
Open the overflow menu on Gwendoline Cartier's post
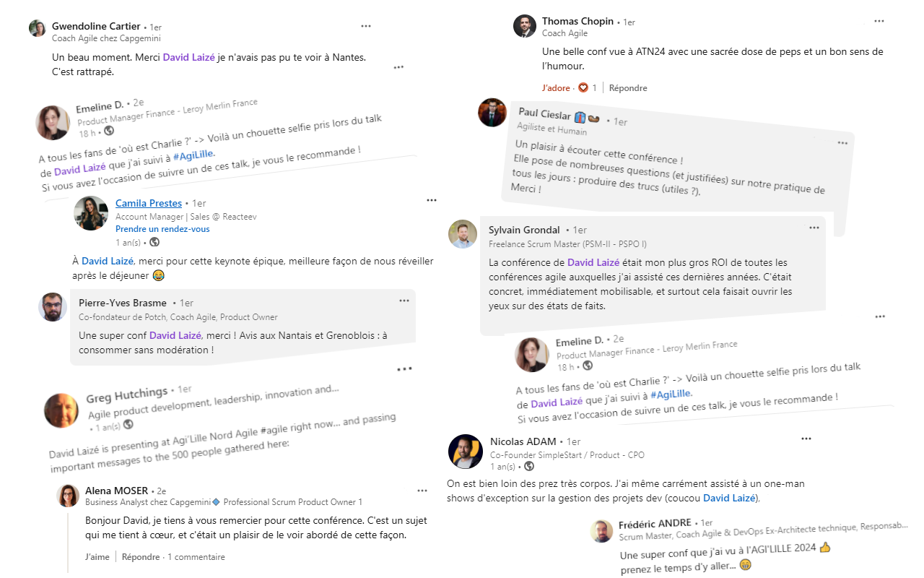pyautogui.click(x=365, y=25)
